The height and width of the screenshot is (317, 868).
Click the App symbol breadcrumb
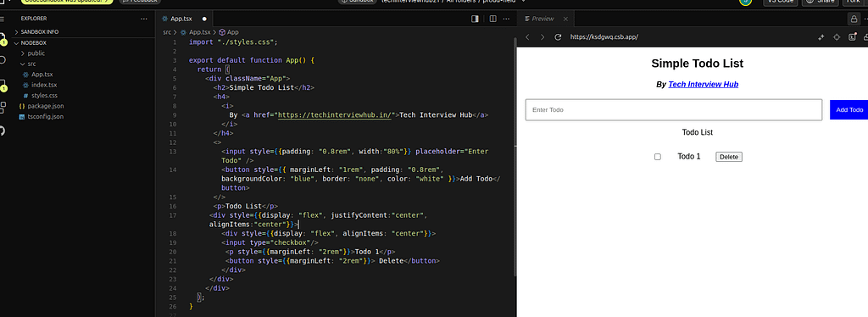[x=229, y=32]
